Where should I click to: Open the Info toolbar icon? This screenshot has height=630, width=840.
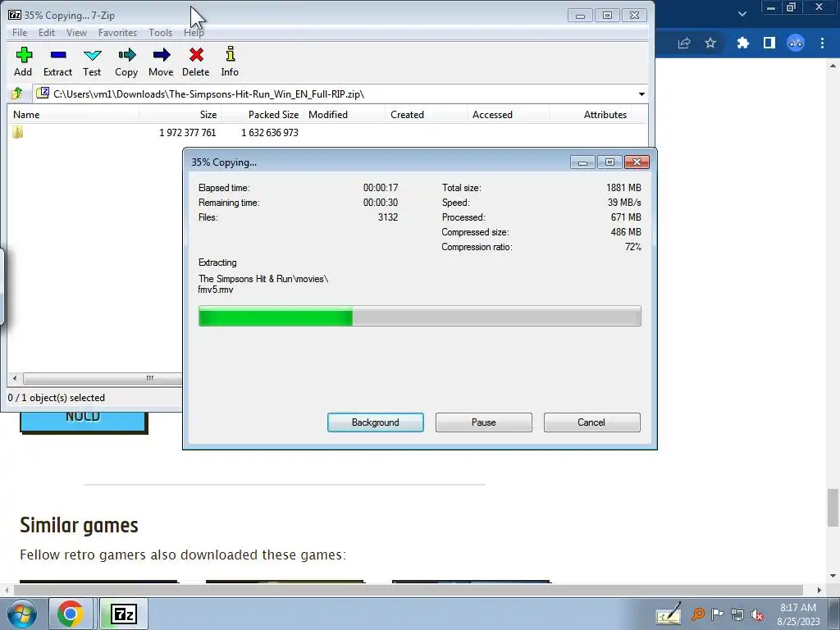tap(230, 62)
